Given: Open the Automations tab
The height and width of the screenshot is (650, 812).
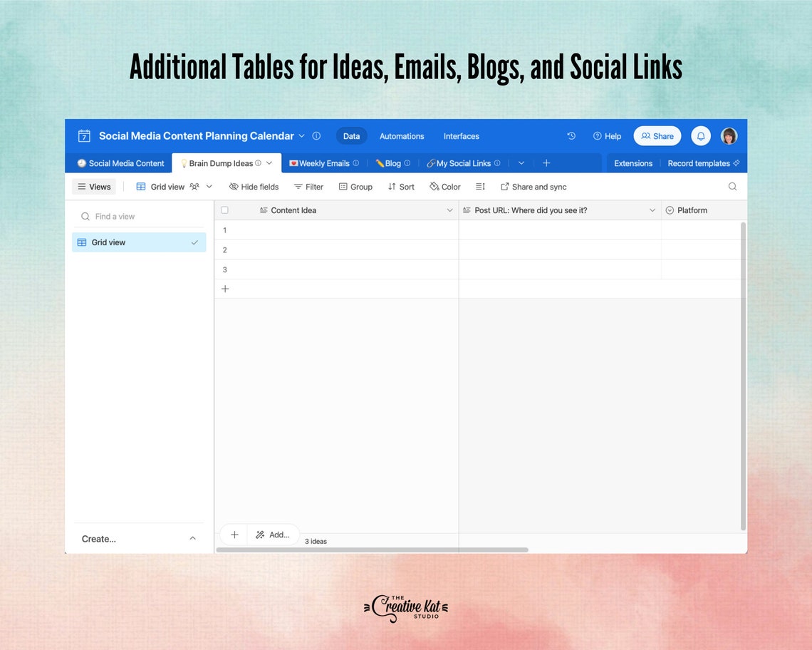Looking at the screenshot, I should 402,135.
